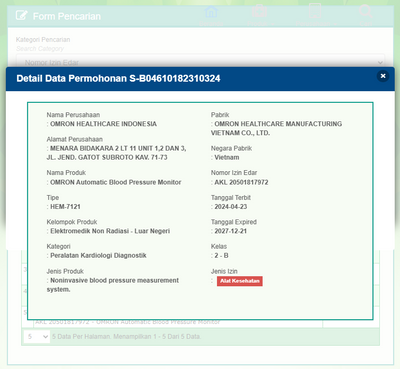The image size is (400, 369).
Task: Close the Detail Data Permohonan dialog
Action: [383, 76]
